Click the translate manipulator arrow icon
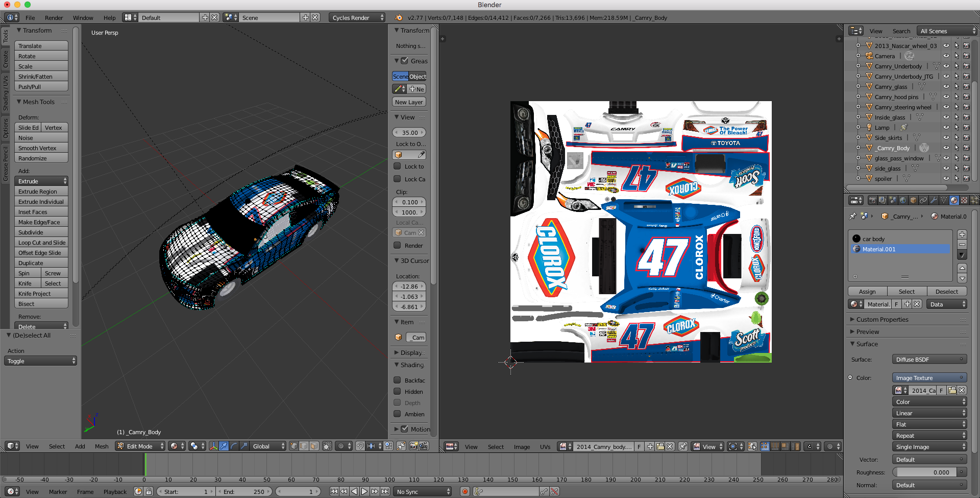 click(x=224, y=446)
